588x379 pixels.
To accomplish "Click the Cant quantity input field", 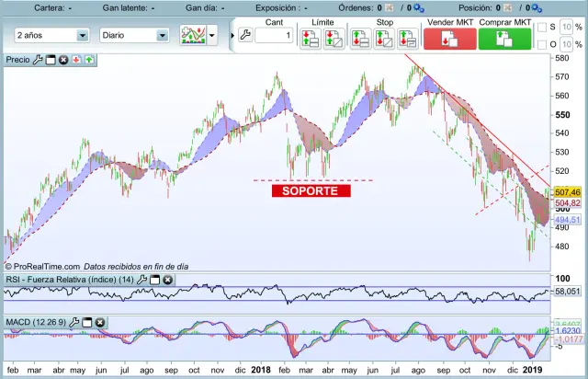I will click(x=274, y=36).
